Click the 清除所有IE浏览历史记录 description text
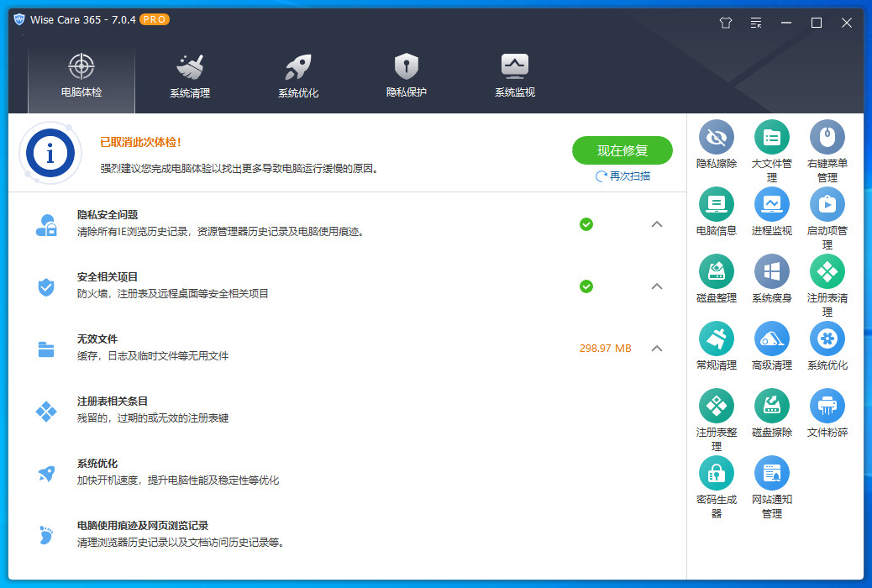 pyautogui.click(x=221, y=231)
